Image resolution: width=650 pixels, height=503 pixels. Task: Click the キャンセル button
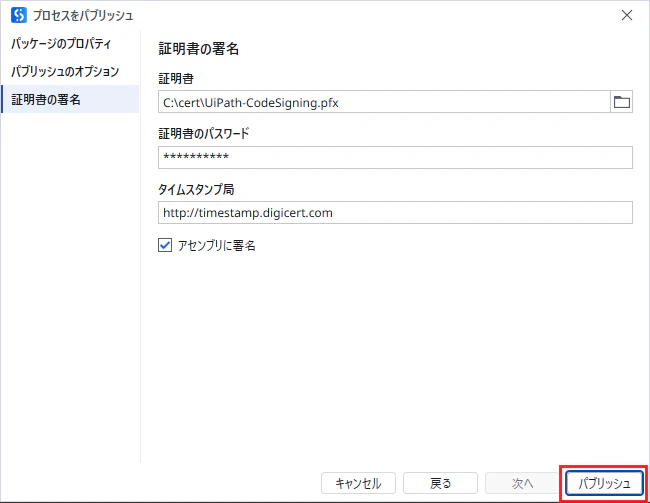[358, 483]
